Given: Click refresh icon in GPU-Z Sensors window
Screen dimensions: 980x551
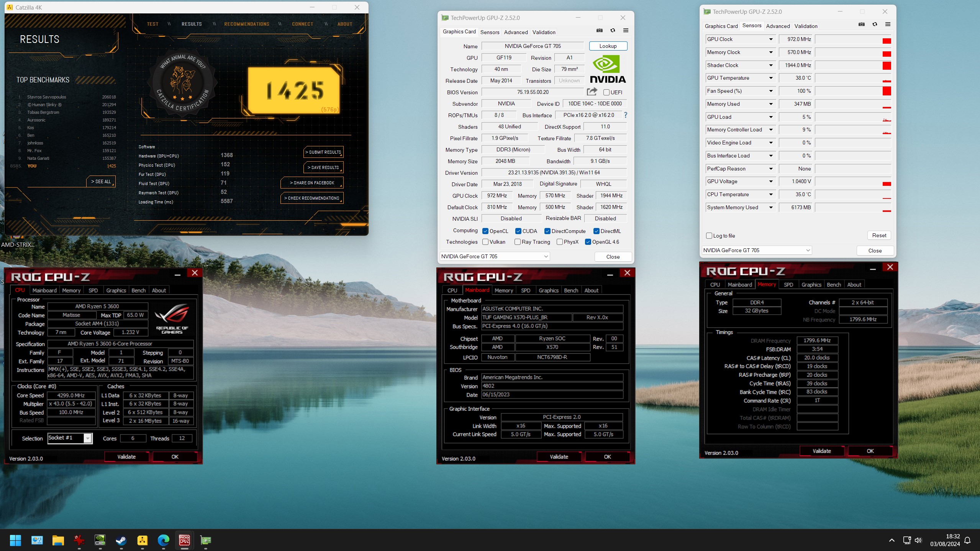Looking at the screenshot, I should pos(875,25).
